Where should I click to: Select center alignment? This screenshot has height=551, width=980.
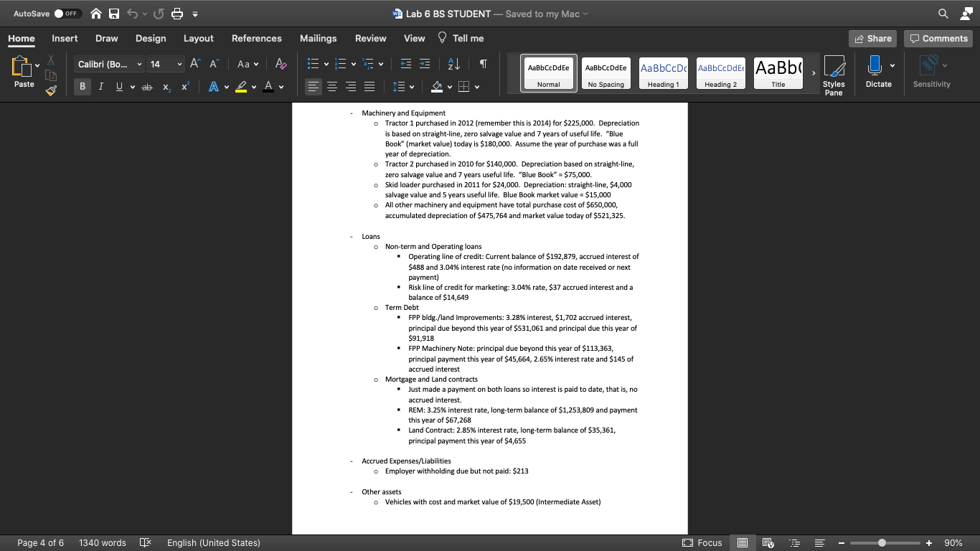[x=331, y=87]
